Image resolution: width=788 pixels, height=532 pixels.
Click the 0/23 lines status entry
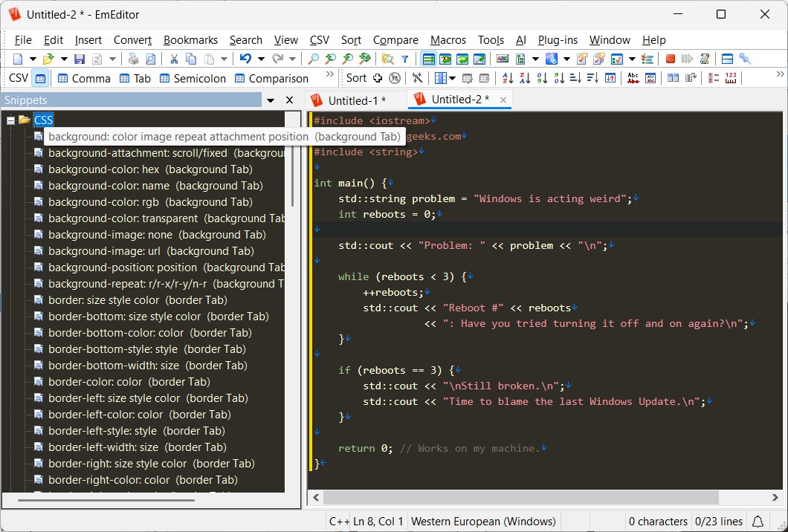tap(719, 522)
